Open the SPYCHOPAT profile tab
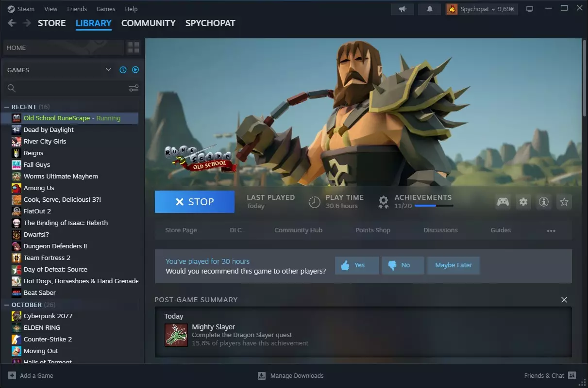 (210, 23)
